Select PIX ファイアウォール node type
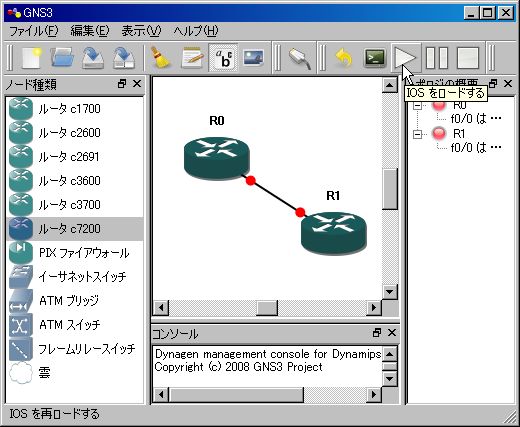520x427 pixels. click(75, 253)
